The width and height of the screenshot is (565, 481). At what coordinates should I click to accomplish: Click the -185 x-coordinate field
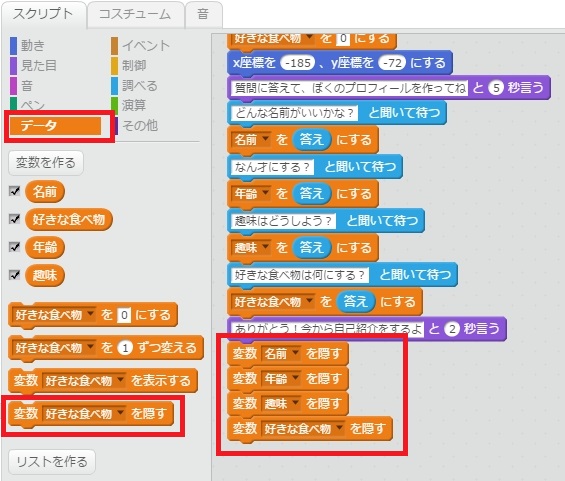[298, 63]
